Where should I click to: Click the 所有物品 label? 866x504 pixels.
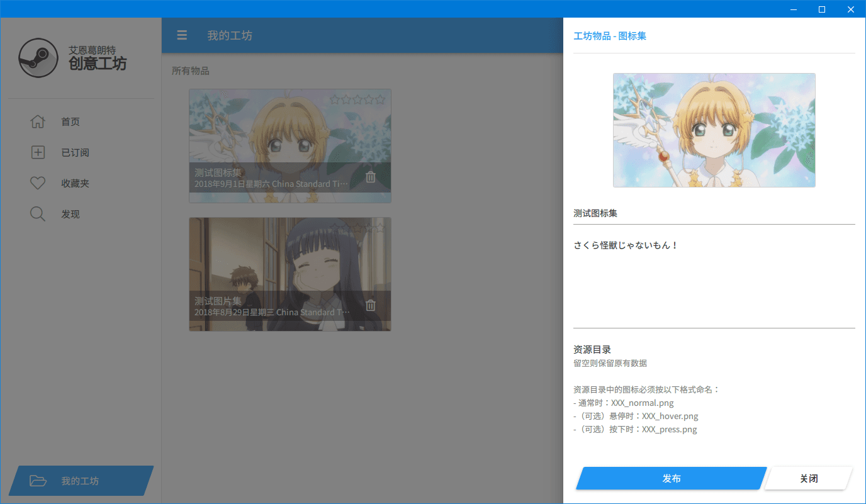191,70
